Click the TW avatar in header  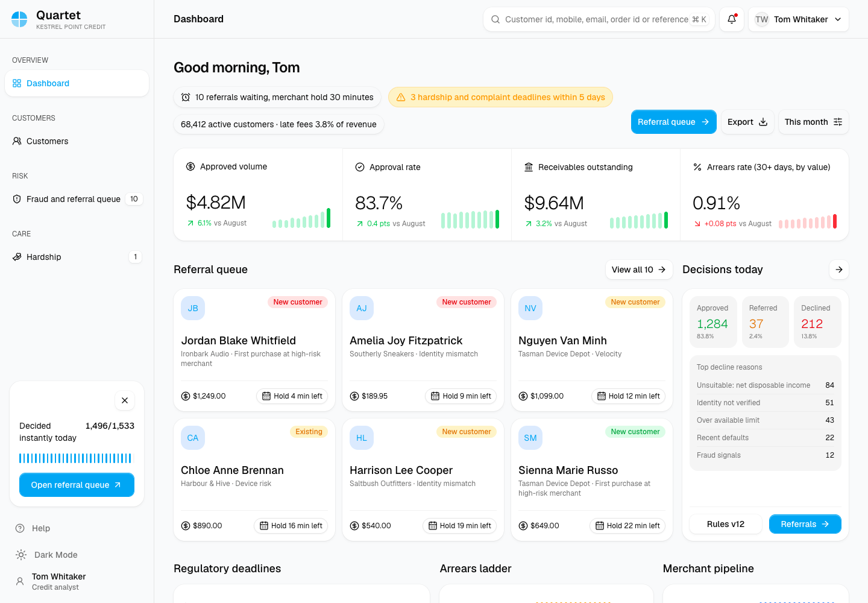coord(762,19)
